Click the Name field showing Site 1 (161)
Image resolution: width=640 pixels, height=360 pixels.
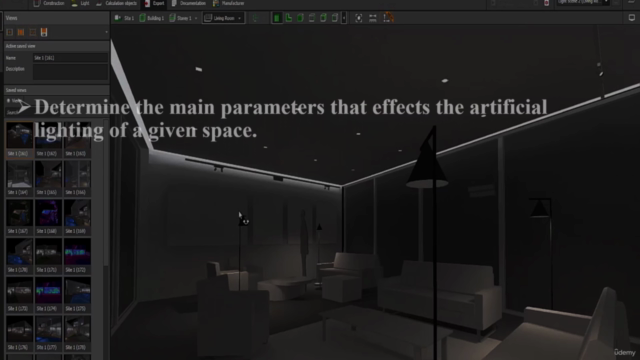71,58
